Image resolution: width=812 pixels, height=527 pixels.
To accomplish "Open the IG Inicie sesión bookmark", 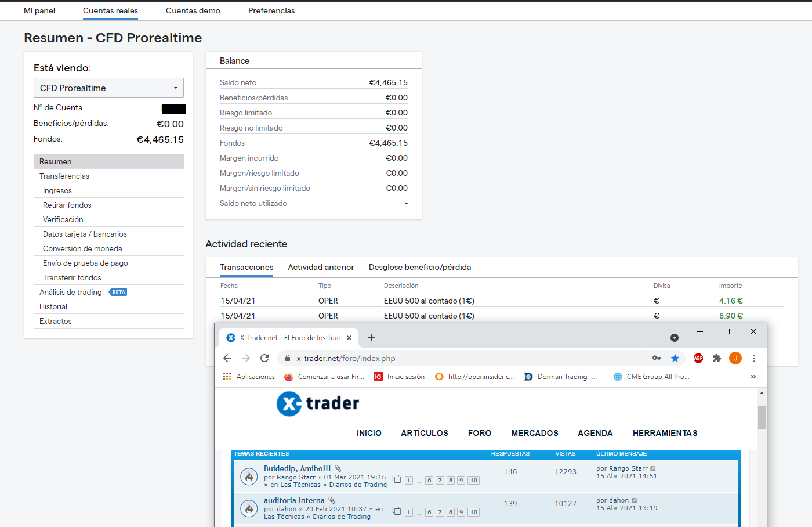I will click(399, 377).
